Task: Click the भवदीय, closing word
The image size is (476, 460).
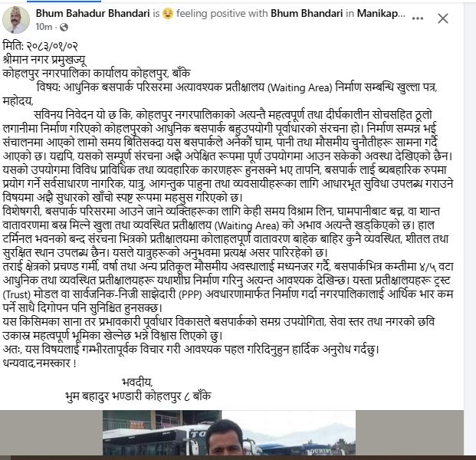Action: pyautogui.click(x=137, y=382)
